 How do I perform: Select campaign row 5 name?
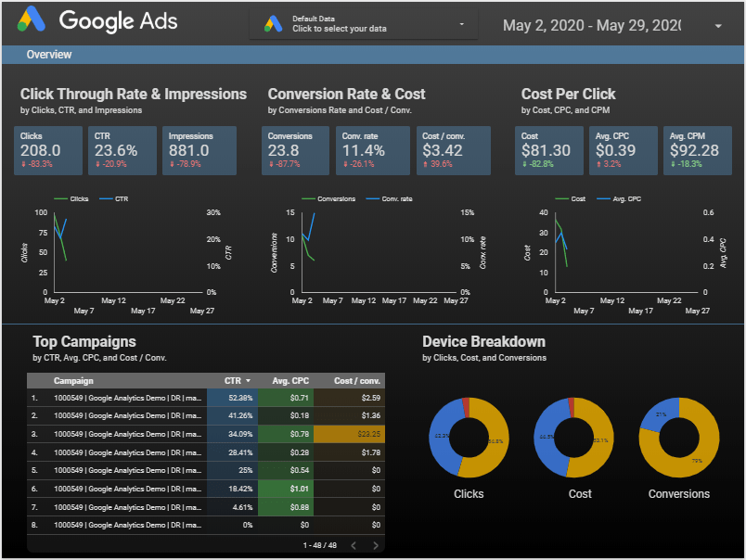(127, 470)
